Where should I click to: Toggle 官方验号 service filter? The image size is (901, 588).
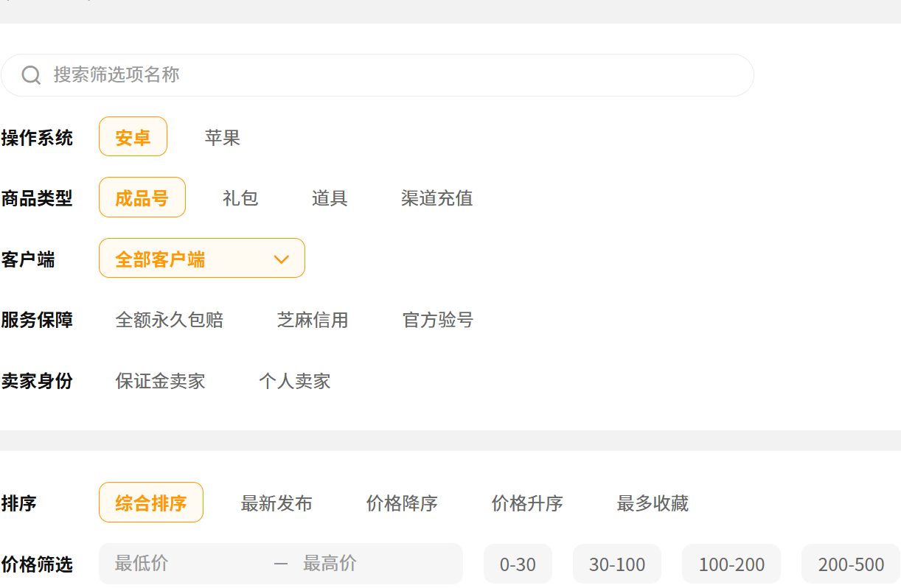(438, 320)
